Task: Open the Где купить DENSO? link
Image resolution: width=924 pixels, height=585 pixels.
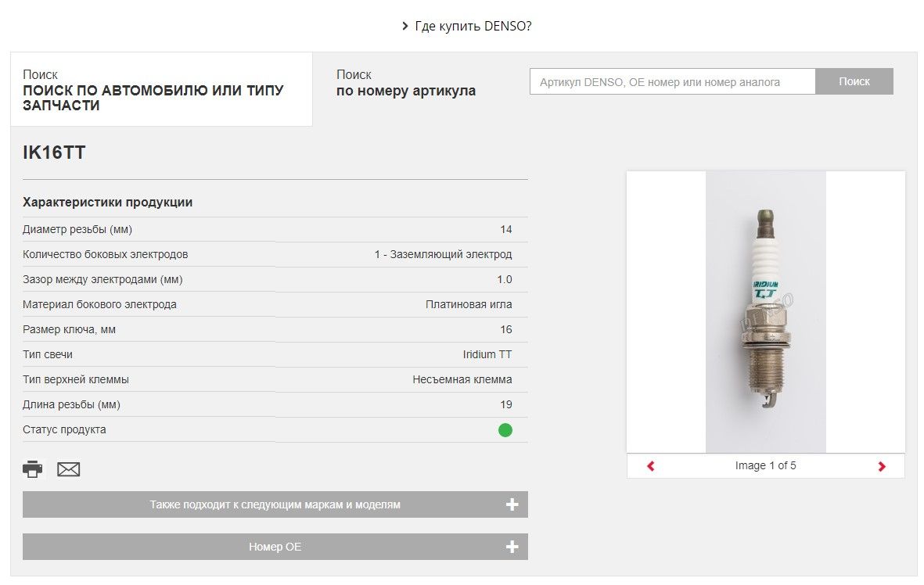Action: click(x=473, y=26)
